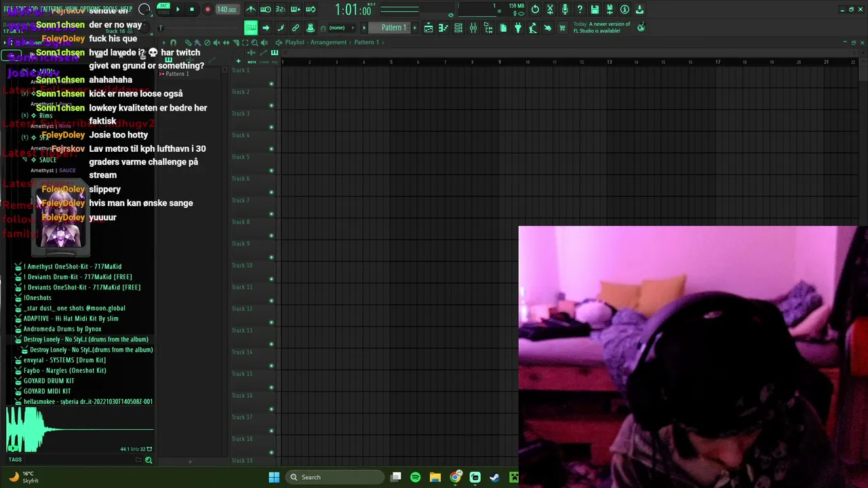The height and width of the screenshot is (488, 868).
Task: Click the plug-shaped plugin picker icon
Action: pyautogui.click(x=518, y=28)
